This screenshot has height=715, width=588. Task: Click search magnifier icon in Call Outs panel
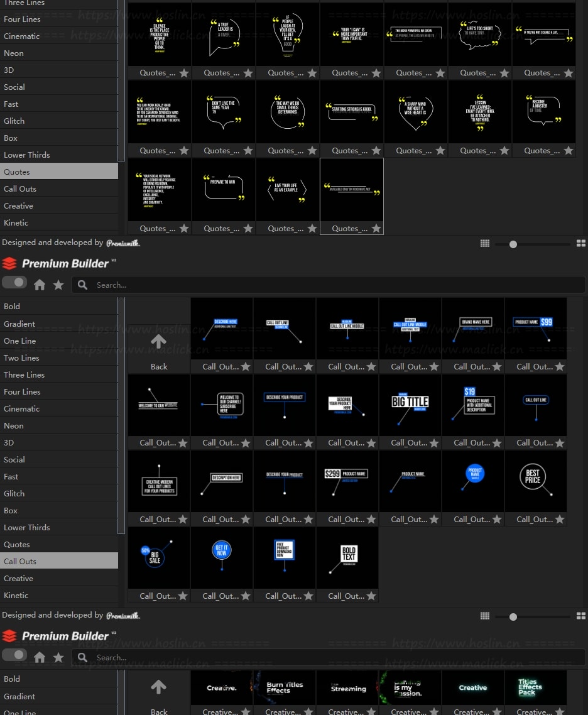click(x=82, y=285)
